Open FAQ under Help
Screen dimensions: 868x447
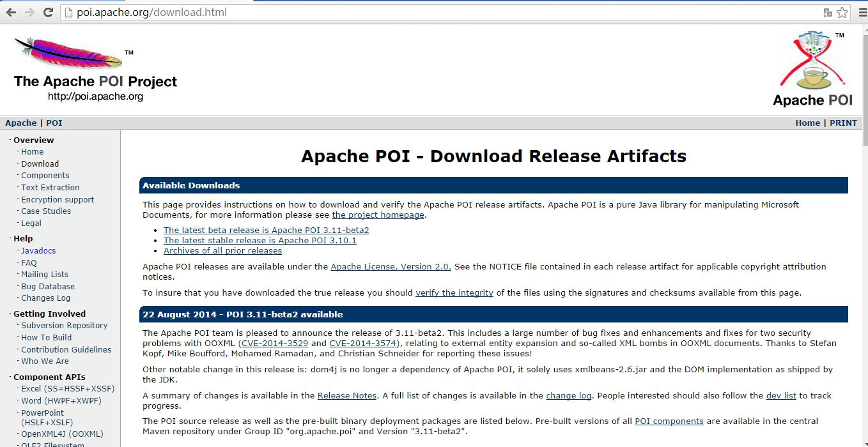tap(29, 262)
